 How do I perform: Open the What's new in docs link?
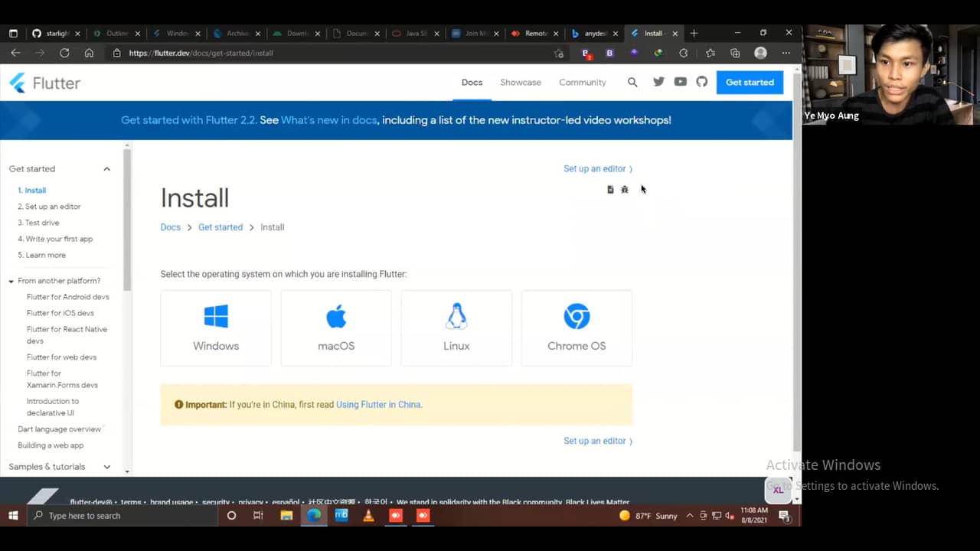(x=328, y=120)
